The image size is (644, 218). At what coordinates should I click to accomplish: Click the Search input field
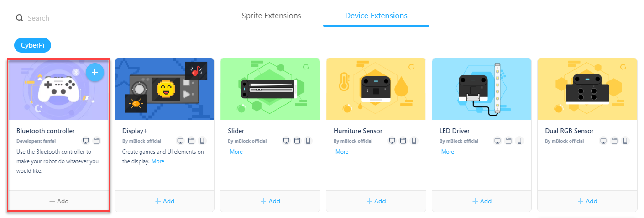click(114, 18)
